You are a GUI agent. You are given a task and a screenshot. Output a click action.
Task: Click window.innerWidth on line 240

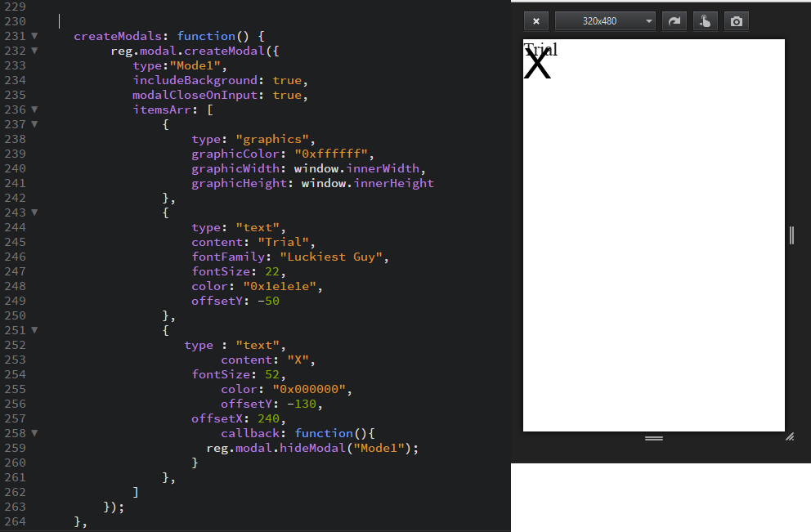click(x=357, y=168)
